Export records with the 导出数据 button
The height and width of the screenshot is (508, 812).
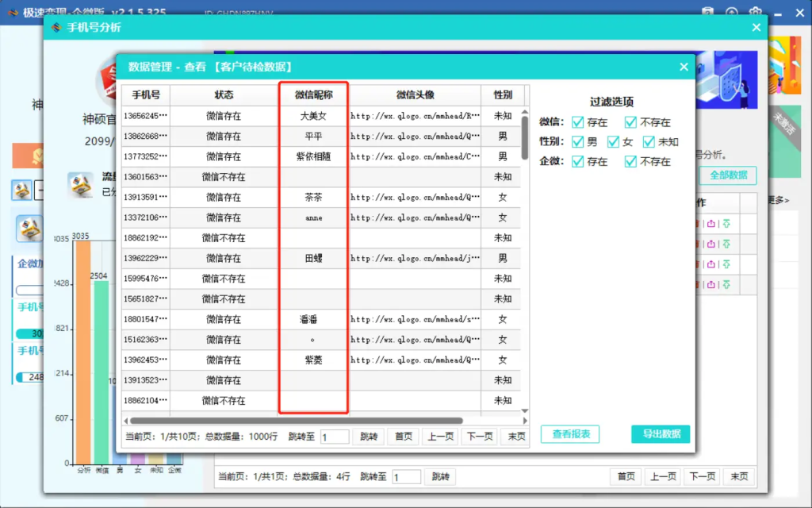tap(663, 434)
